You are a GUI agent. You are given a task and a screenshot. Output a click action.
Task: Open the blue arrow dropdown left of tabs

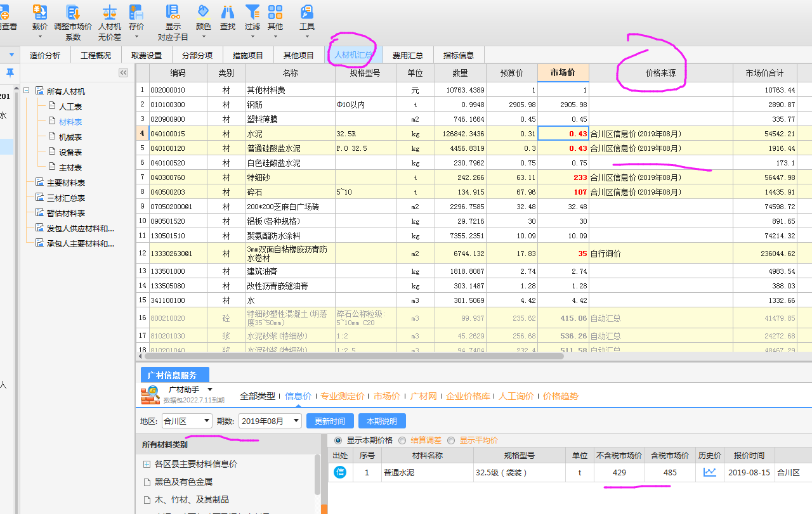point(11,55)
